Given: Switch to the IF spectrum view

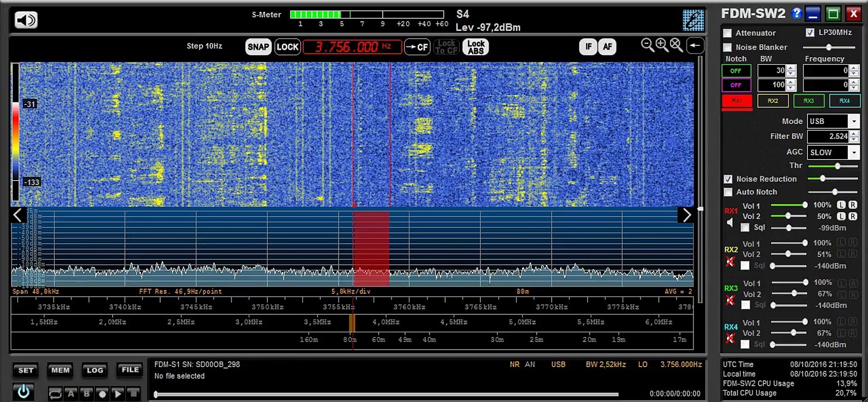Looking at the screenshot, I should pos(588,47).
